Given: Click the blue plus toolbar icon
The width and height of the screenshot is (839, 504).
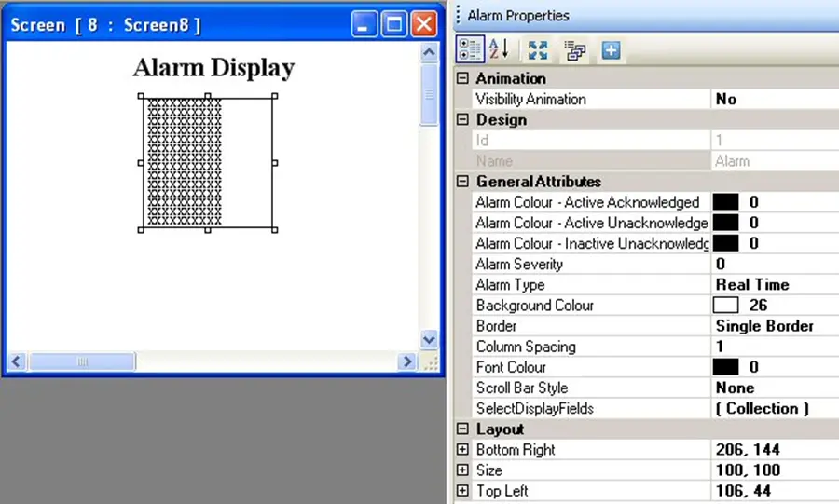Looking at the screenshot, I should tap(611, 50).
